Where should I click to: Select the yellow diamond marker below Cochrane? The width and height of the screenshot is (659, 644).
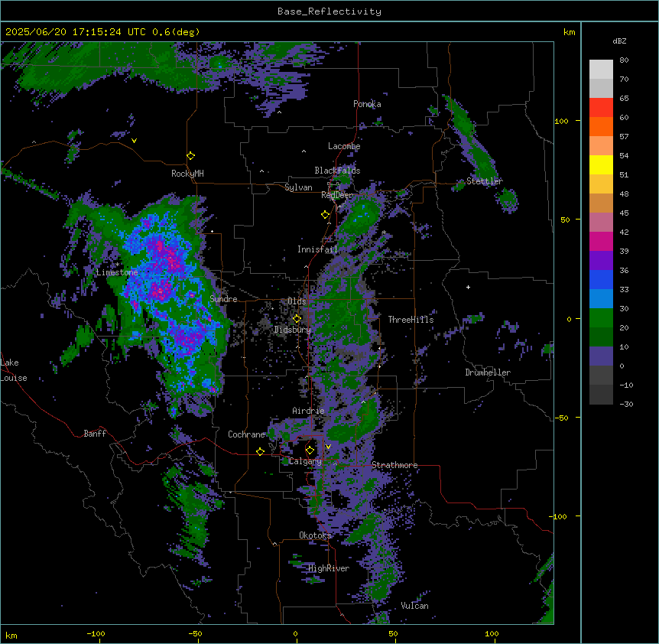(260, 452)
